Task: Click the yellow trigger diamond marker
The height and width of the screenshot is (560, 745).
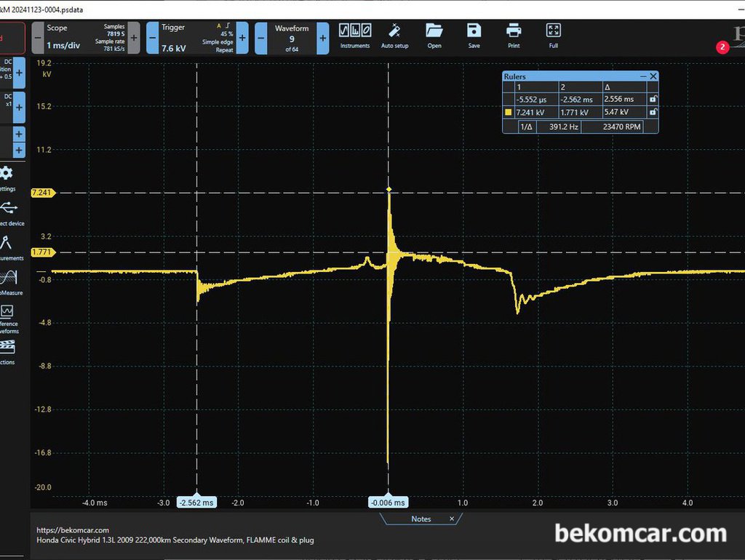Action: click(x=389, y=189)
